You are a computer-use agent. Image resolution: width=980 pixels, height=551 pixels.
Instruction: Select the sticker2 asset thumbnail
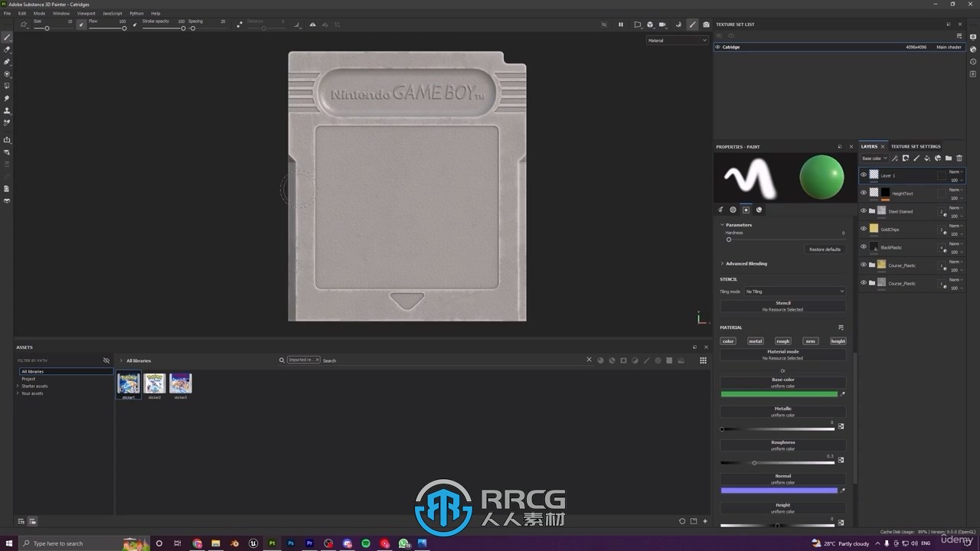click(155, 383)
